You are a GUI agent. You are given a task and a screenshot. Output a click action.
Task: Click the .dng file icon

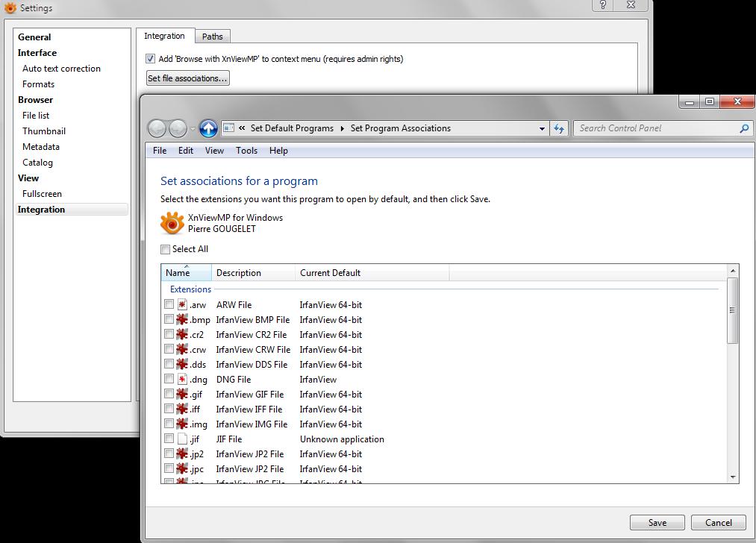182,379
